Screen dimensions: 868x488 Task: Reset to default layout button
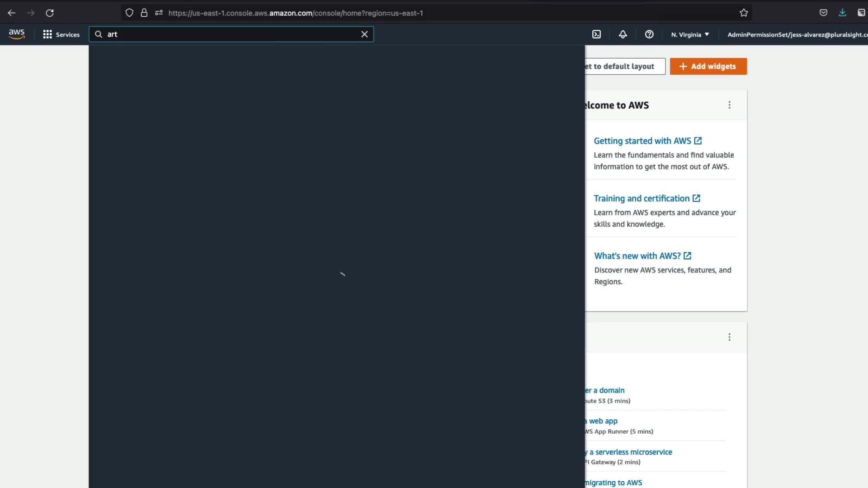(624, 66)
